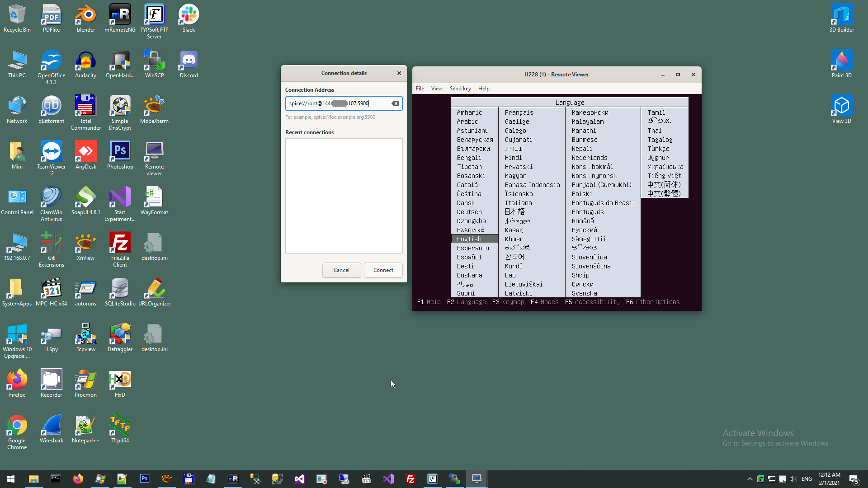This screenshot has width=868, height=488.
Task: Open the View menu in Remote Viewer
Action: [x=437, y=89]
